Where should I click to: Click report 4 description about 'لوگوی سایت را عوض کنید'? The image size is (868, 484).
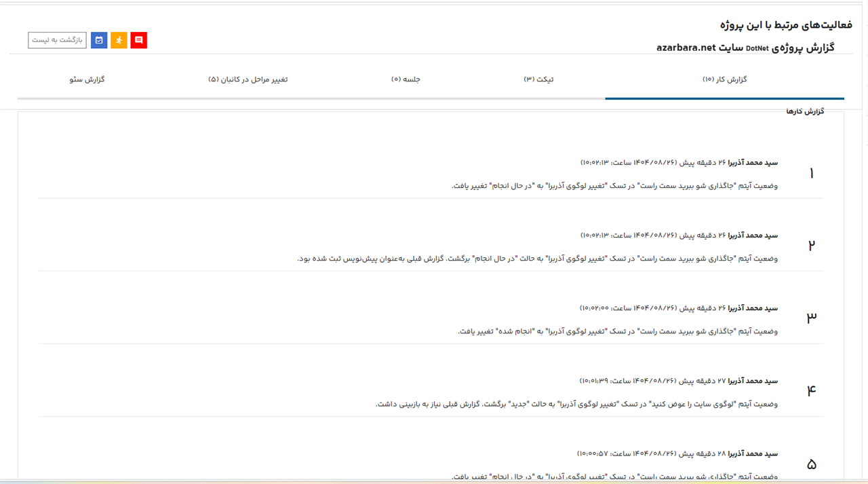click(x=576, y=404)
